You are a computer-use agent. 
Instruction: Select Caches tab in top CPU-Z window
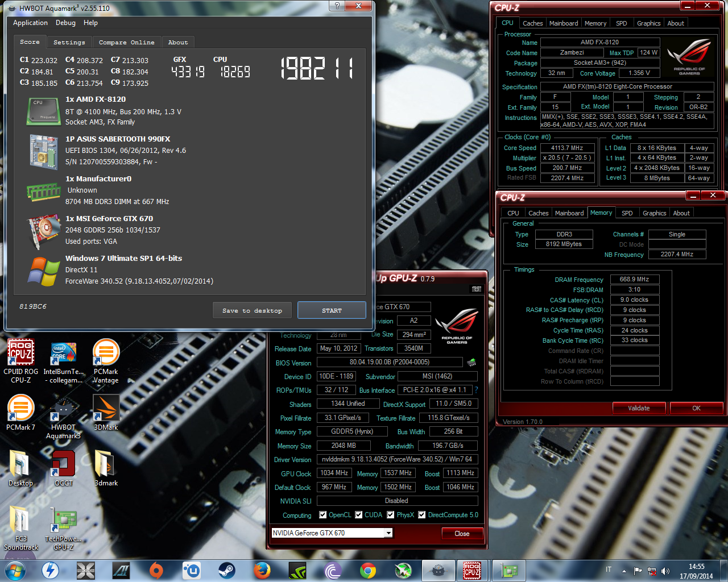(x=532, y=23)
